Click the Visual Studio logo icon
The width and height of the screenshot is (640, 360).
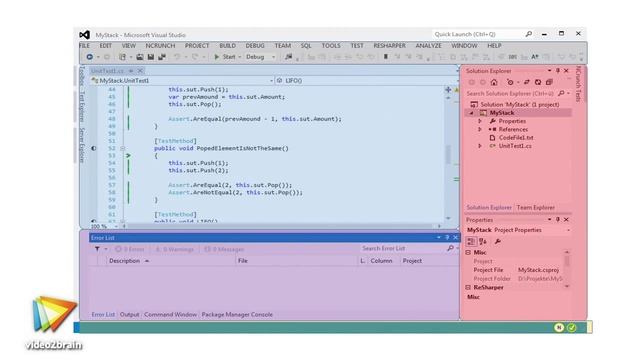[84, 35]
